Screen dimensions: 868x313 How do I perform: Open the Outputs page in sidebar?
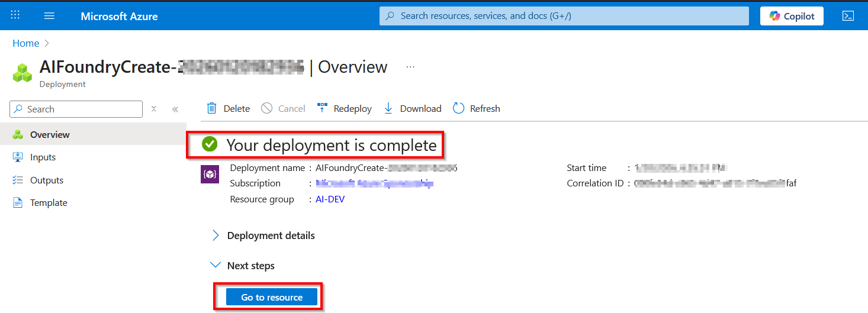47,180
